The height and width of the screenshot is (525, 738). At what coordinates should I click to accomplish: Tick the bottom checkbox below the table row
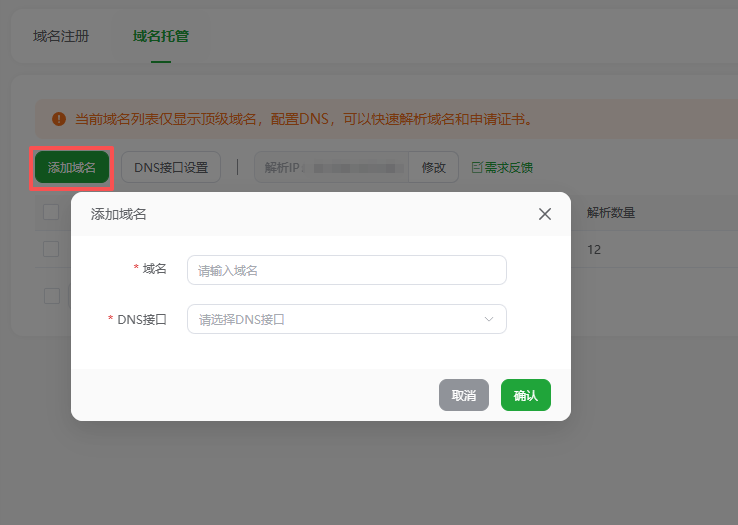[51, 296]
